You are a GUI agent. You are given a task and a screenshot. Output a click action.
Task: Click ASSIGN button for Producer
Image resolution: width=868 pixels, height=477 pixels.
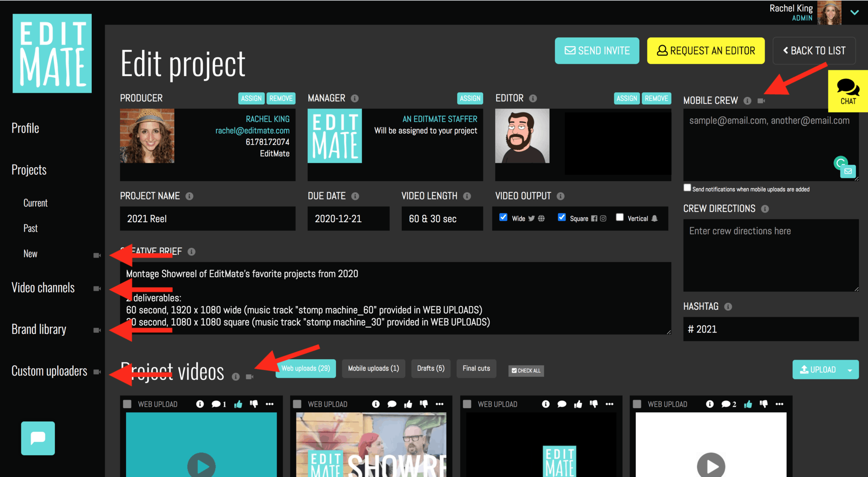pos(251,98)
